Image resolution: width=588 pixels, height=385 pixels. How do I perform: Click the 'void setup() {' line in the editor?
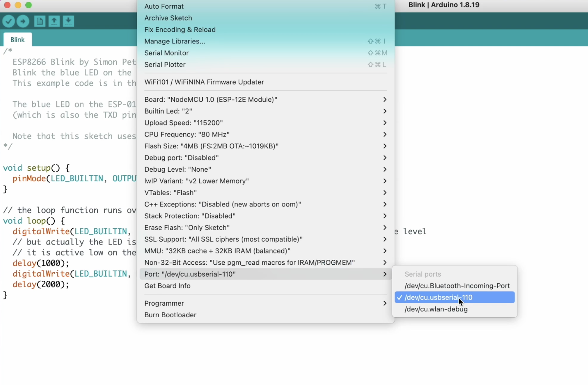coord(37,168)
